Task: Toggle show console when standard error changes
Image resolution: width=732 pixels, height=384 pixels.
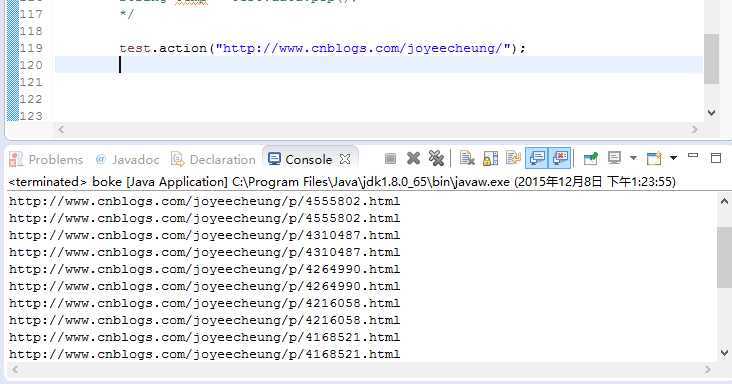Action: [560, 159]
